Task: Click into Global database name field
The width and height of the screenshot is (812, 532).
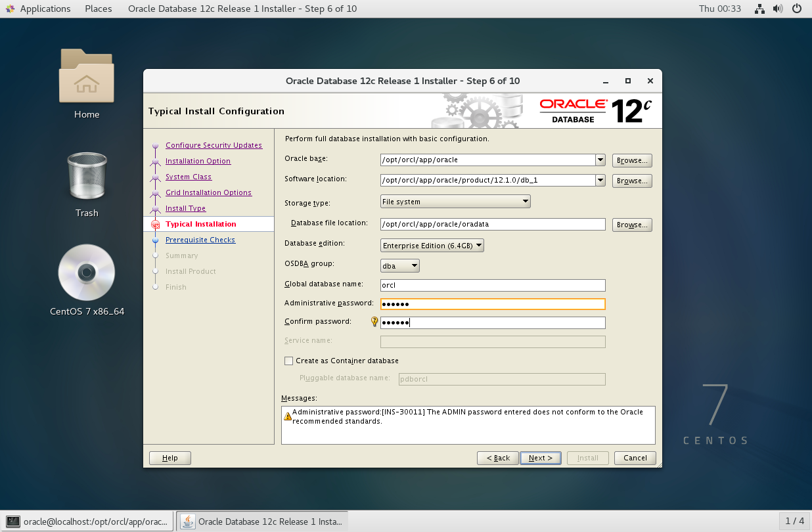Action: coord(493,285)
